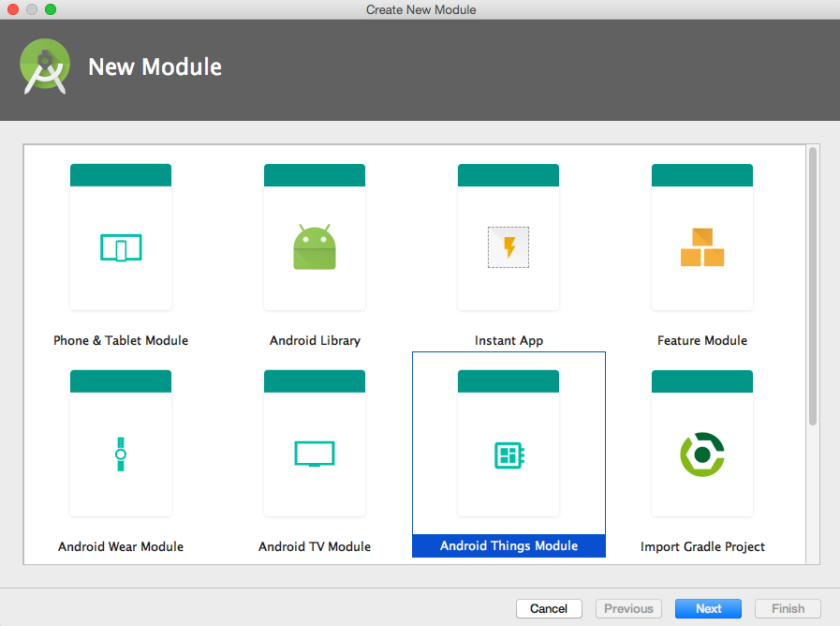The width and height of the screenshot is (840, 626).
Task: Click the module list vertical scrollbar
Action: (x=813, y=287)
